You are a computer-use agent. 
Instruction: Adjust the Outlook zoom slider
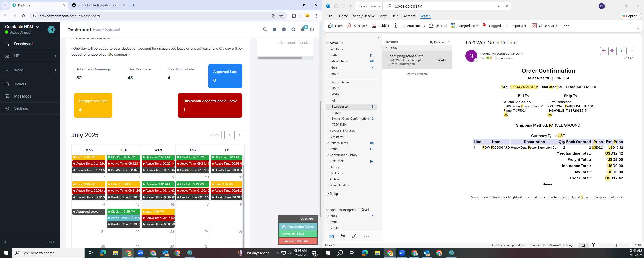tap(616, 245)
